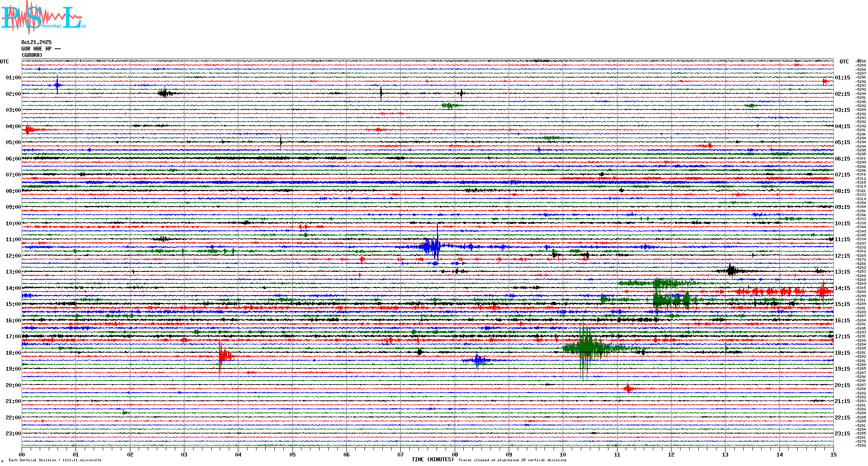Click the red event burst on the 18:00 trace
868x466 pixels.
[x=223, y=356]
